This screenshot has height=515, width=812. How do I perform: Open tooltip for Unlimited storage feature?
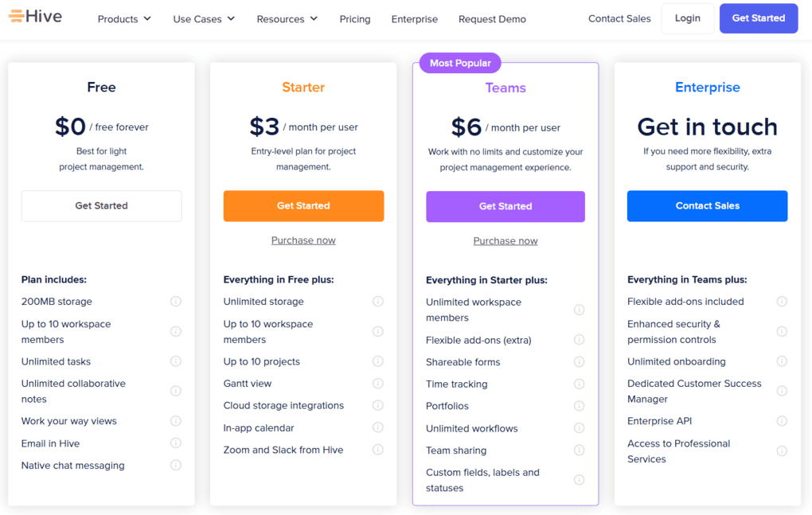pyautogui.click(x=377, y=301)
